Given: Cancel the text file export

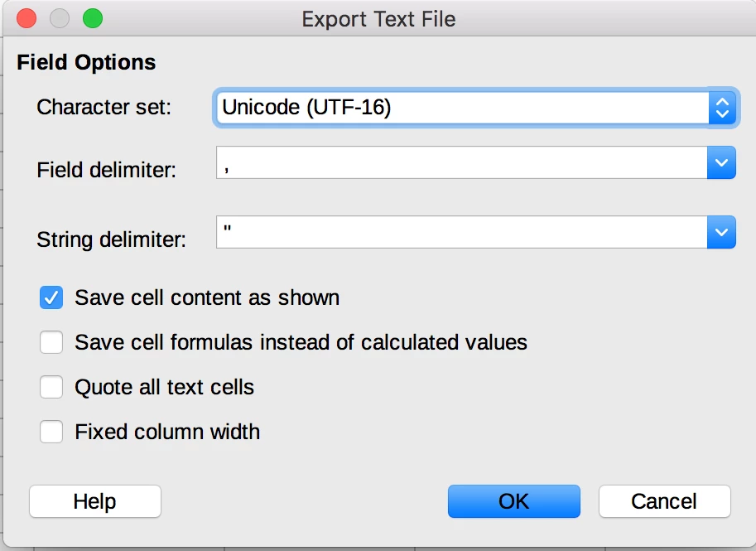Looking at the screenshot, I should coord(664,501).
